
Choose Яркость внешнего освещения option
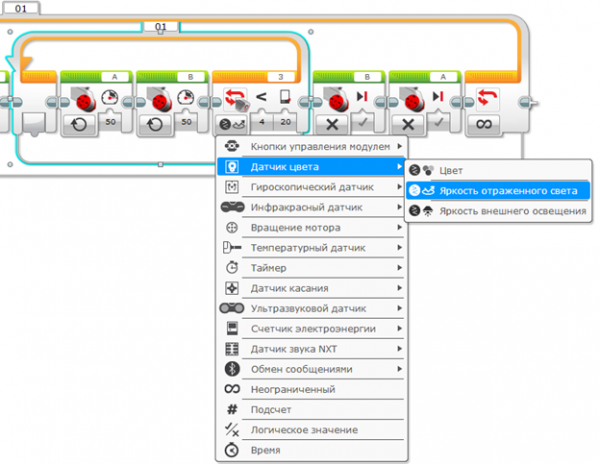498,211
